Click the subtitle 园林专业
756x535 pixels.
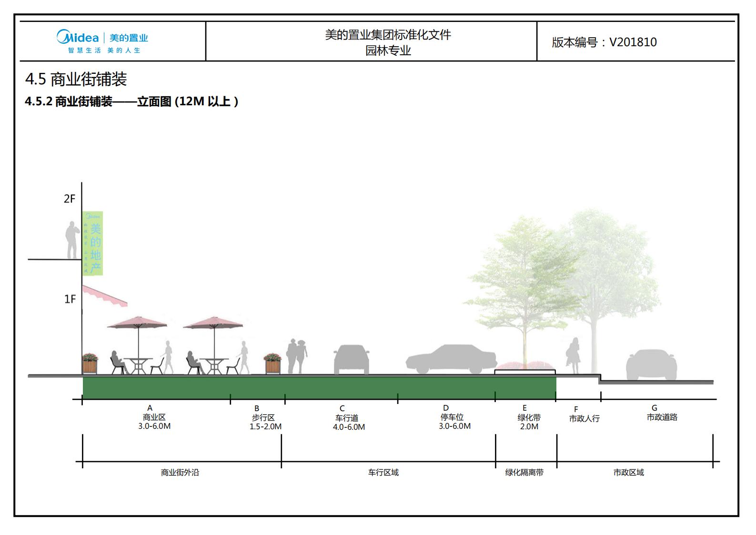click(x=388, y=50)
